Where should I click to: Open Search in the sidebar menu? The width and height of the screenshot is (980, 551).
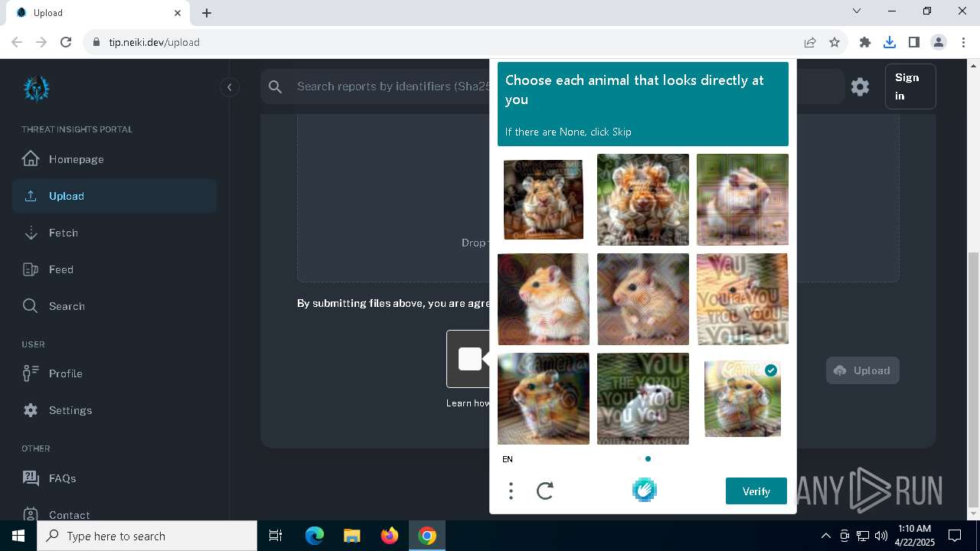coord(115,306)
